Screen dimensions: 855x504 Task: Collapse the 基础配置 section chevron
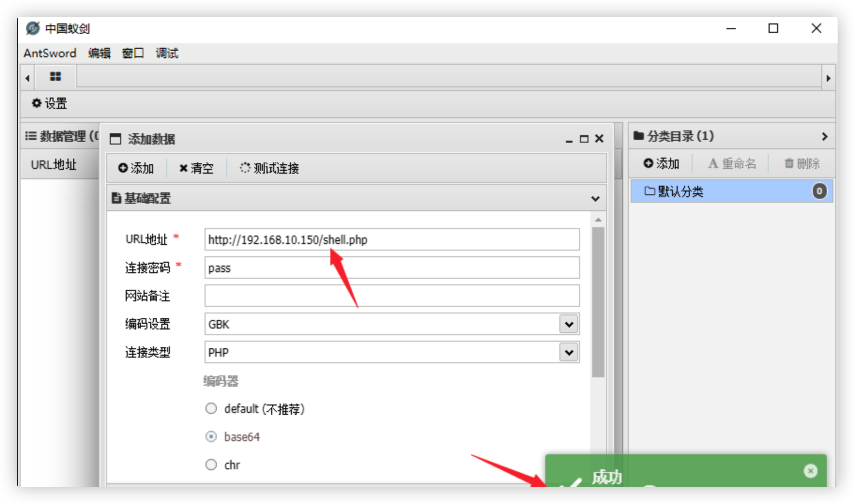[595, 199]
